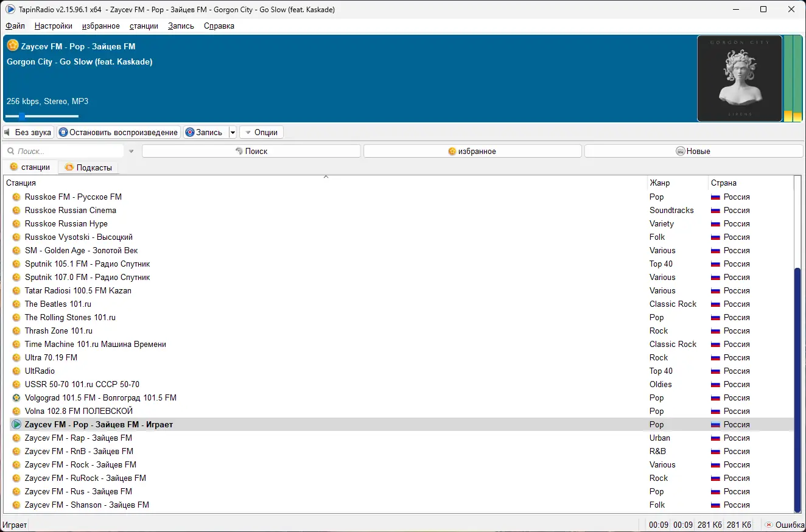This screenshot has width=806, height=532.
Task: Sort the list by the Жанр column header
Action: pos(678,183)
